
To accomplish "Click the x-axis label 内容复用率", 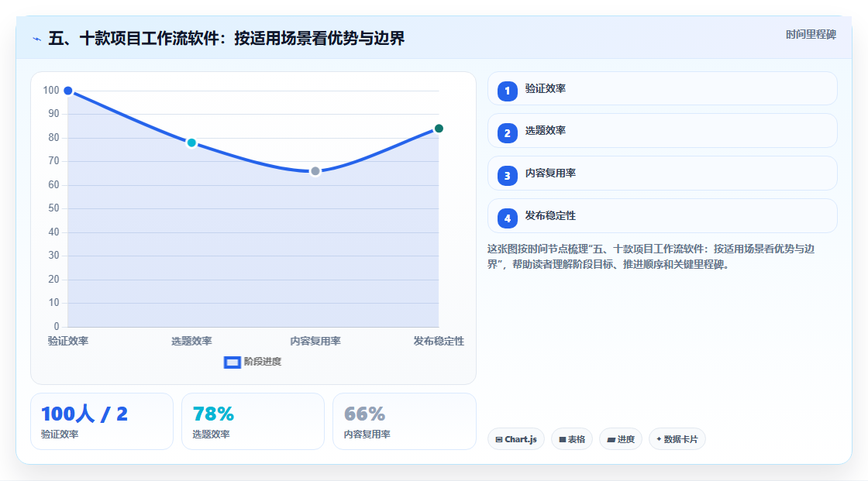I will pyautogui.click(x=315, y=341).
